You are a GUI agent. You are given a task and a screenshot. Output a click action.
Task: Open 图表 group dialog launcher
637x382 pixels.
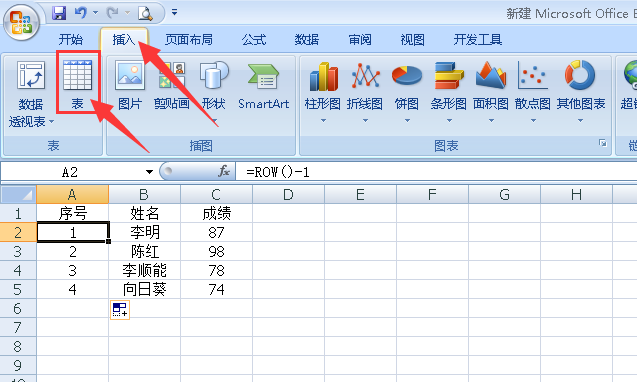[602, 143]
